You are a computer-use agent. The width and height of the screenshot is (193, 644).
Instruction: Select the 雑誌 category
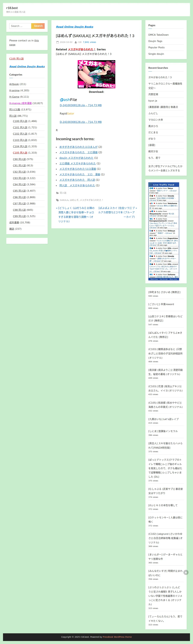coord(12,229)
